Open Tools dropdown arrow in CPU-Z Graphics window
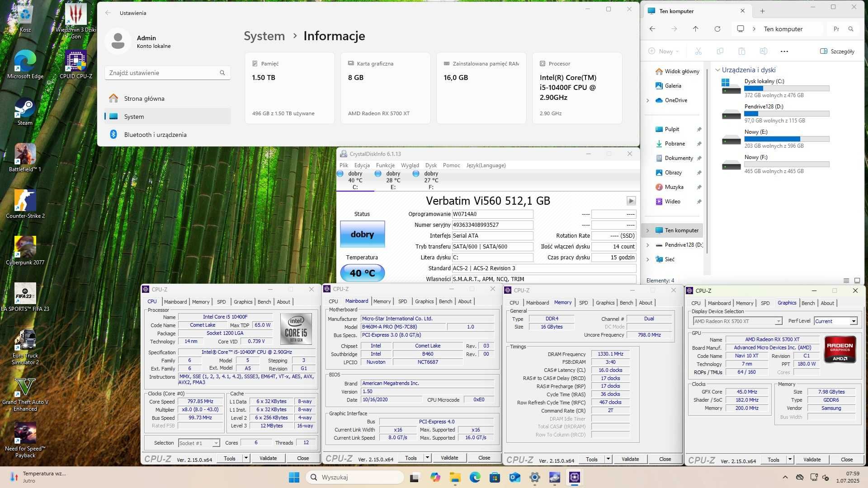The image size is (868, 488). (790, 460)
